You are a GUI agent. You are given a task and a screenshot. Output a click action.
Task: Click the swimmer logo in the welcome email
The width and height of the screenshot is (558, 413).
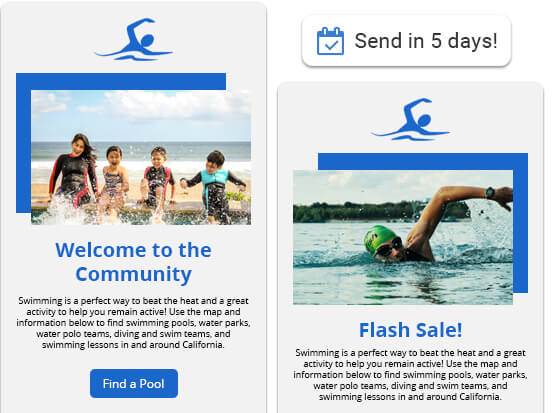pyautogui.click(x=134, y=39)
